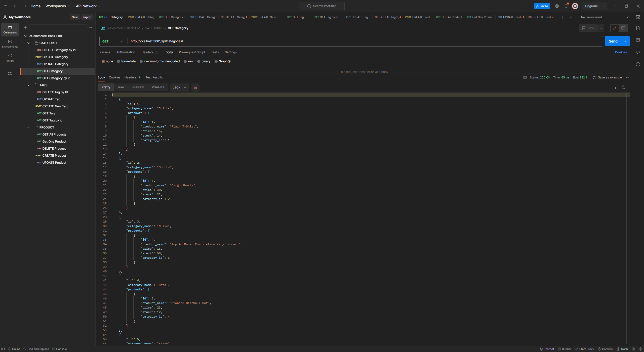Open the request info icon

coord(638,64)
